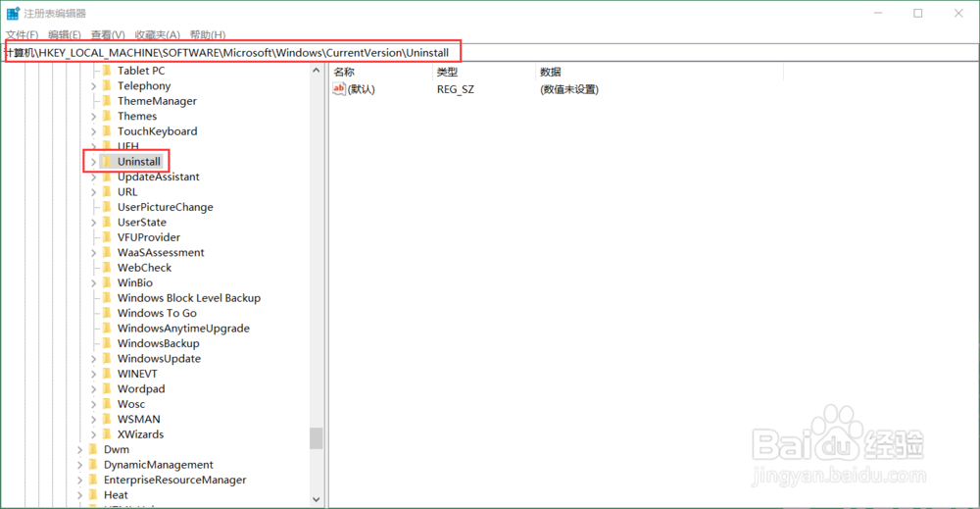Click the URL folder icon
This screenshot has height=509, width=980.
(107, 192)
